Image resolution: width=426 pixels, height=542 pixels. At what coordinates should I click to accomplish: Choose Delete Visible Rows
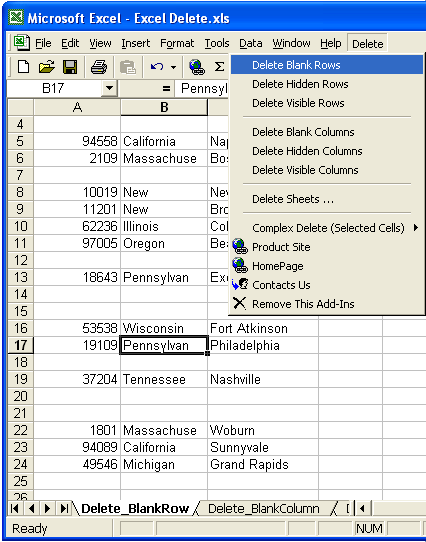326,103
